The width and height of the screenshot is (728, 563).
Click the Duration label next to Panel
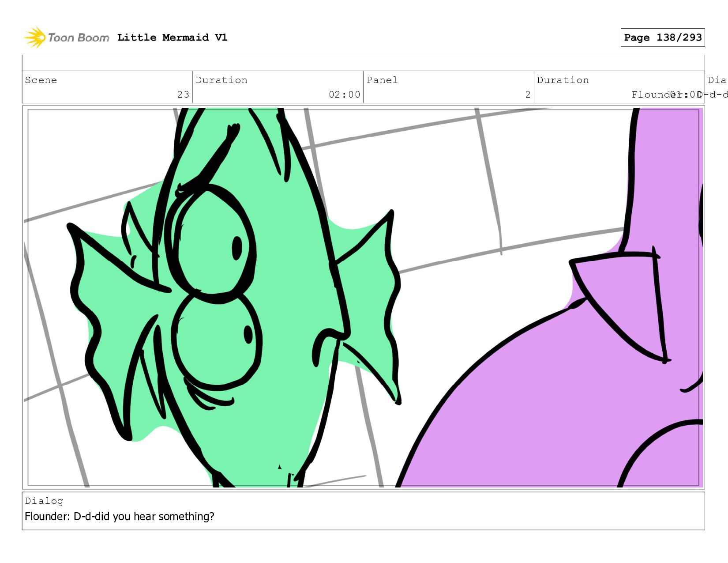click(563, 80)
